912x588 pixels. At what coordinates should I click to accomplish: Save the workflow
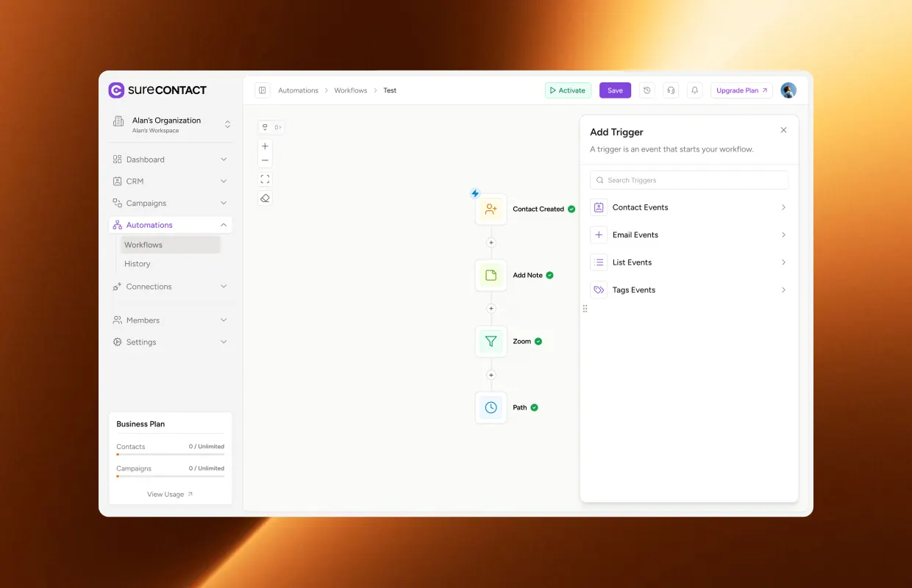(615, 90)
